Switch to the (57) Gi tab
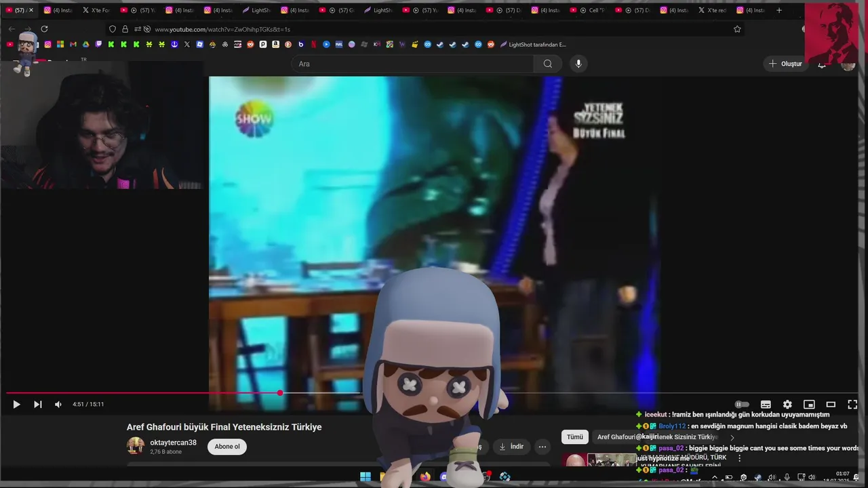Screen dimensions: 868x488 [337, 10]
